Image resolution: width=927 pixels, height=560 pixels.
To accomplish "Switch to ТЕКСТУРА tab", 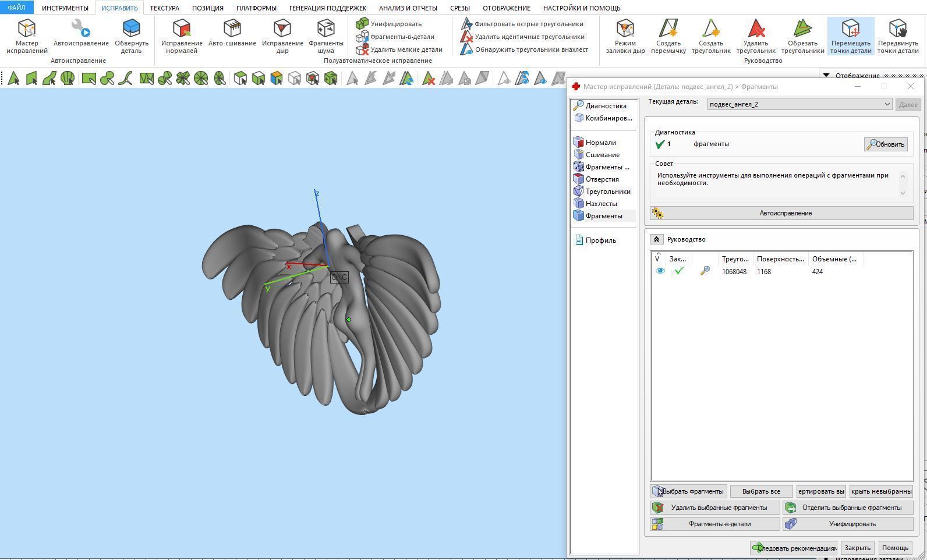I will [x=165, y=8].
